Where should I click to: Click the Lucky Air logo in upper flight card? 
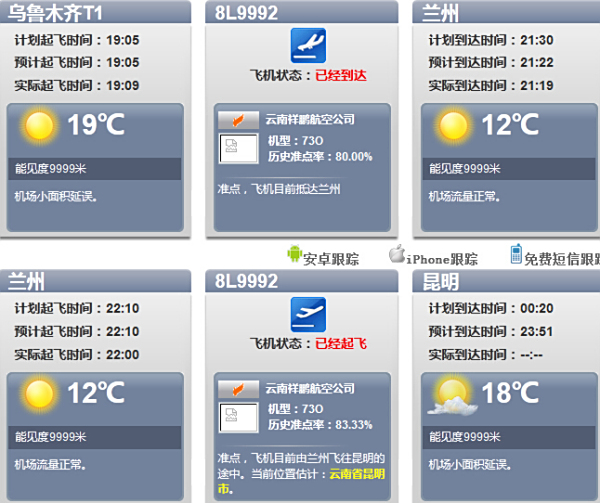[x=238, y=120]
